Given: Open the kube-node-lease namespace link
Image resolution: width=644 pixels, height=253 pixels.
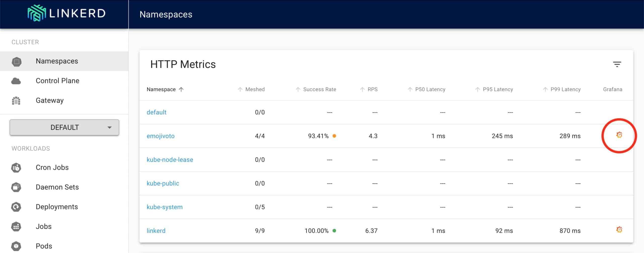Looking at the screenshot, I should (x=170, y=160).
